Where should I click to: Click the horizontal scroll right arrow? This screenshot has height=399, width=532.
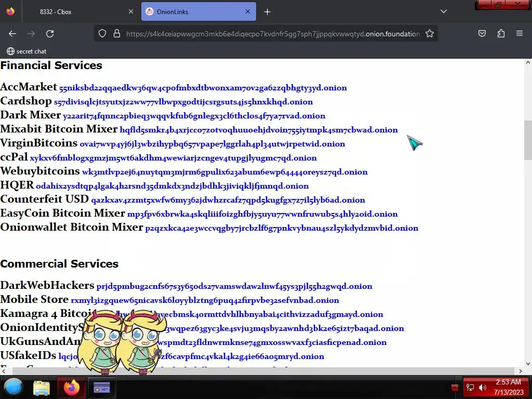point(521,371)
